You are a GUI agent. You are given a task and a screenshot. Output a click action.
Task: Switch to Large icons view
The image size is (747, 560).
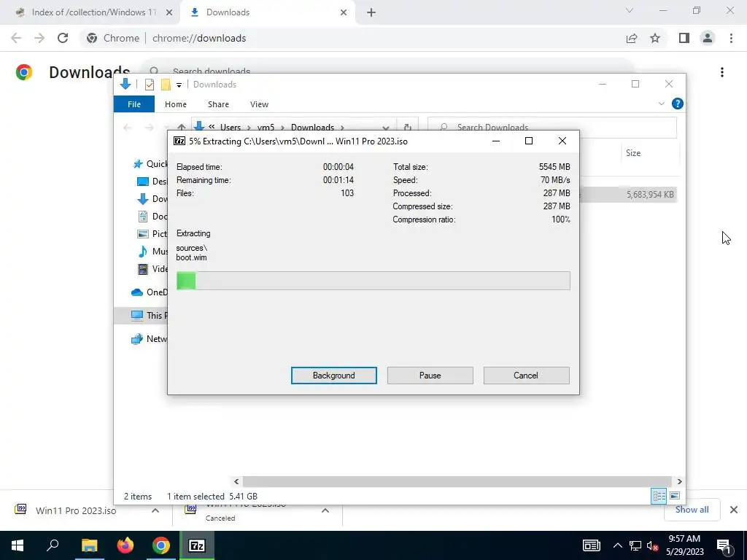675,496
